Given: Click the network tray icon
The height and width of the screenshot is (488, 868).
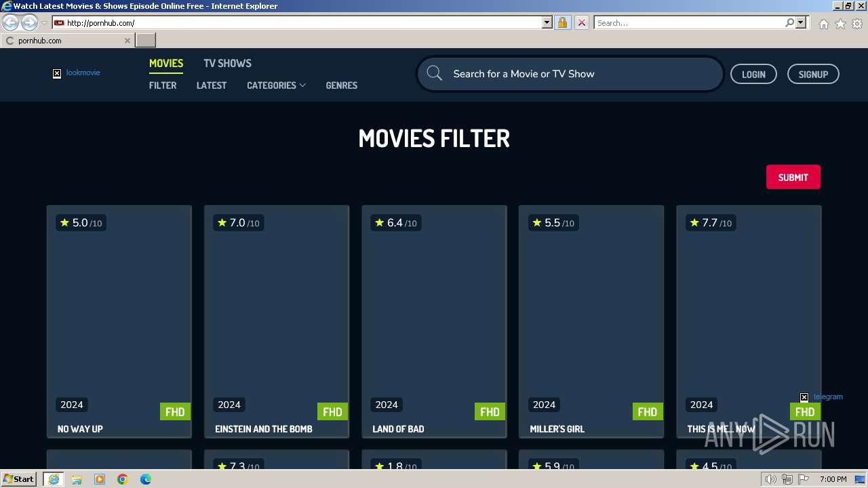Looking at the screenshot, I should (x=787, y=479).
